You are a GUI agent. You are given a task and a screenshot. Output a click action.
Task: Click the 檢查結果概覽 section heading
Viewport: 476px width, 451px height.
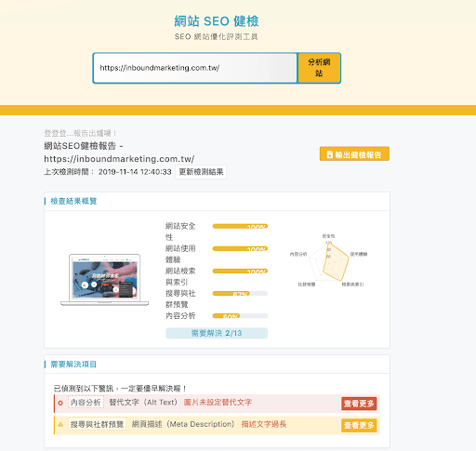click(x=73, y=201)
